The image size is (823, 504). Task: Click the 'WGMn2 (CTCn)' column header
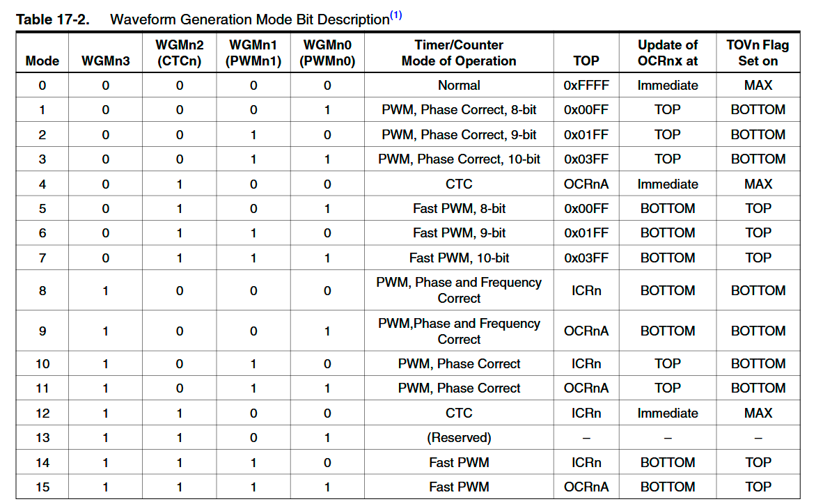point(179,53)
